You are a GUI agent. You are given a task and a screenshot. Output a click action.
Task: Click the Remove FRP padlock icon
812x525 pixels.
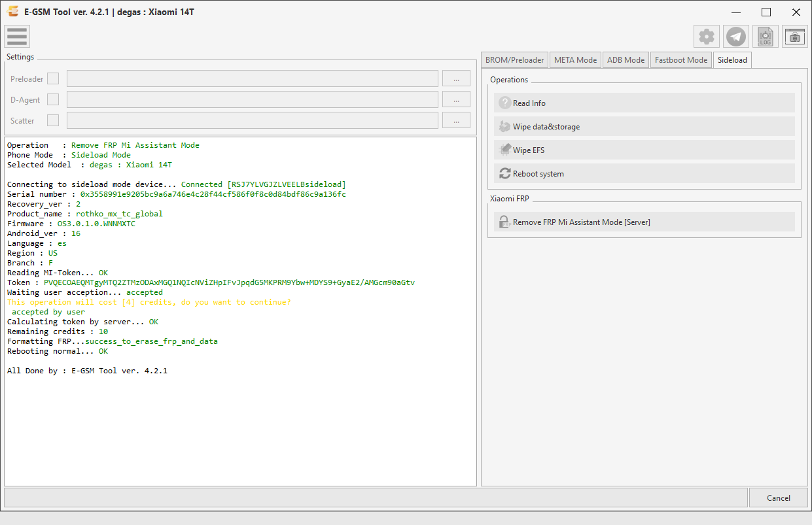click(x=504, y=222)
